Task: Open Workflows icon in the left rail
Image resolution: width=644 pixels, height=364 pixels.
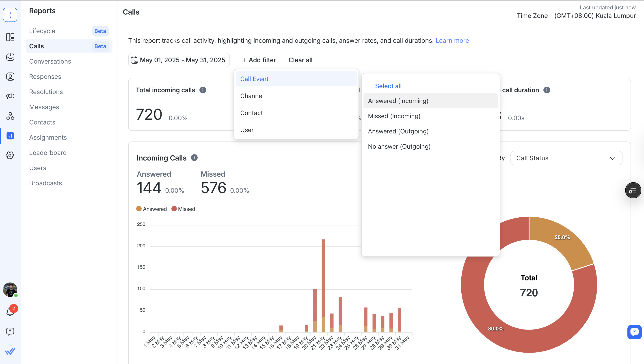Action: point(10,116)
